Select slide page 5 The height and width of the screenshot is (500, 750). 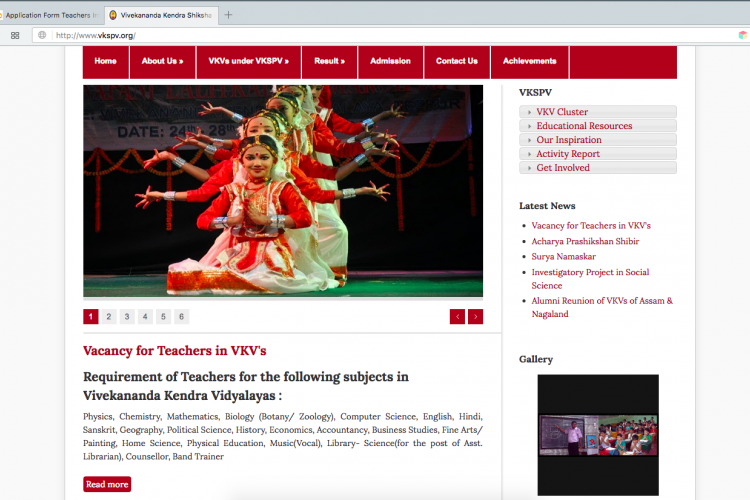point(164,316)
